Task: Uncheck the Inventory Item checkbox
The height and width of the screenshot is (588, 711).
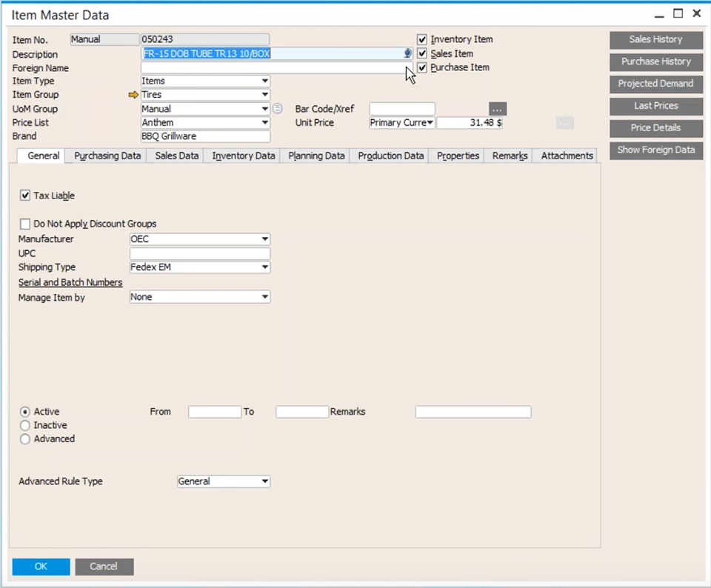Action: (421, 39)
